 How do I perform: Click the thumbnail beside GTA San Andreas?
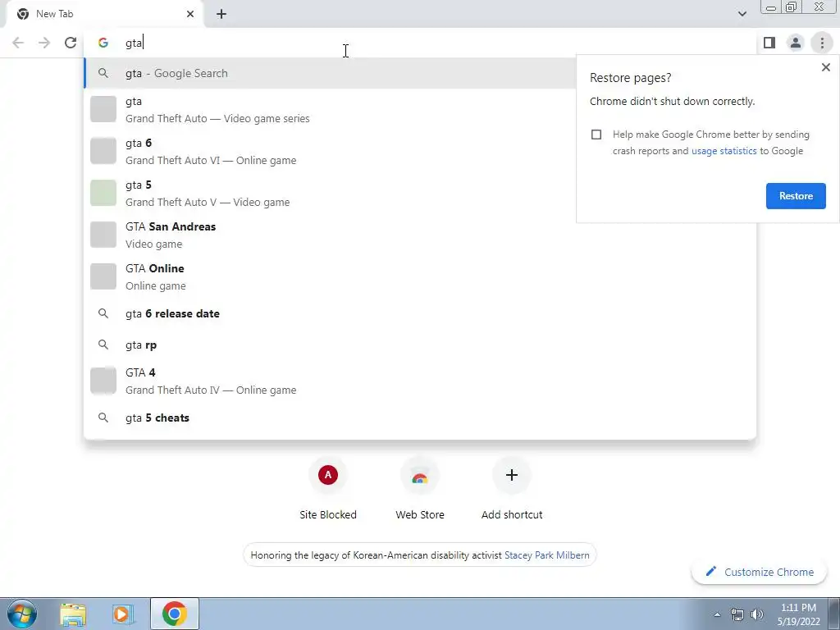point(103,235)
